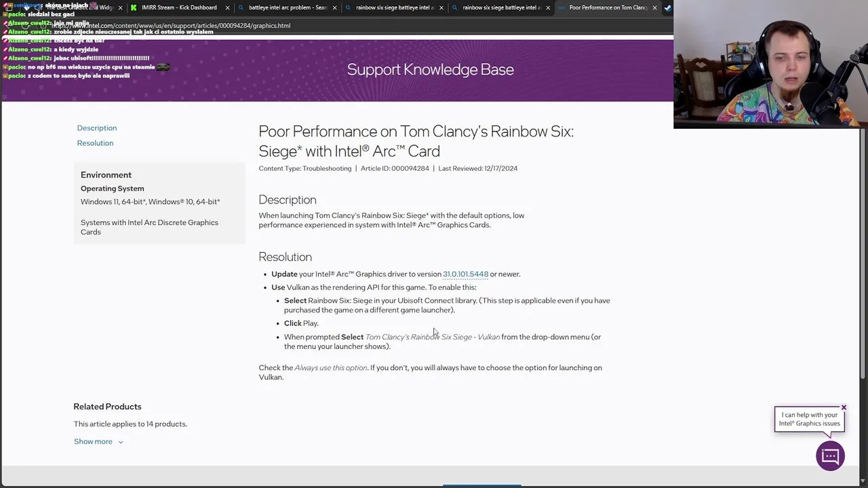
Task: Jump to the Resolution anchor link in sidebar
Action: (95, 143)
